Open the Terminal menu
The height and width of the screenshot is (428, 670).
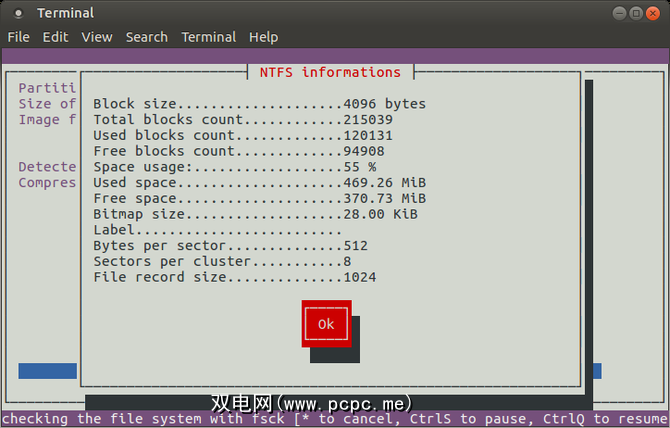(208, 37)
